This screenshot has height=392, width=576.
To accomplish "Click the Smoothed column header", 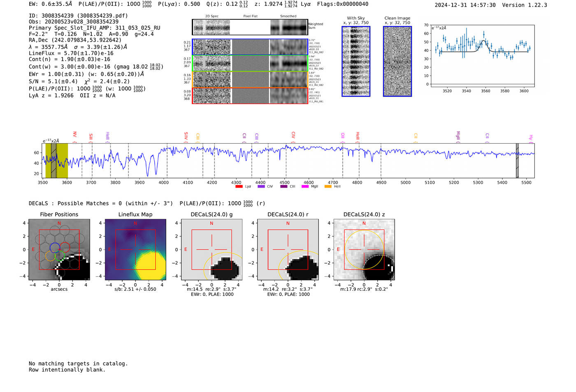I will pos(288,16).
